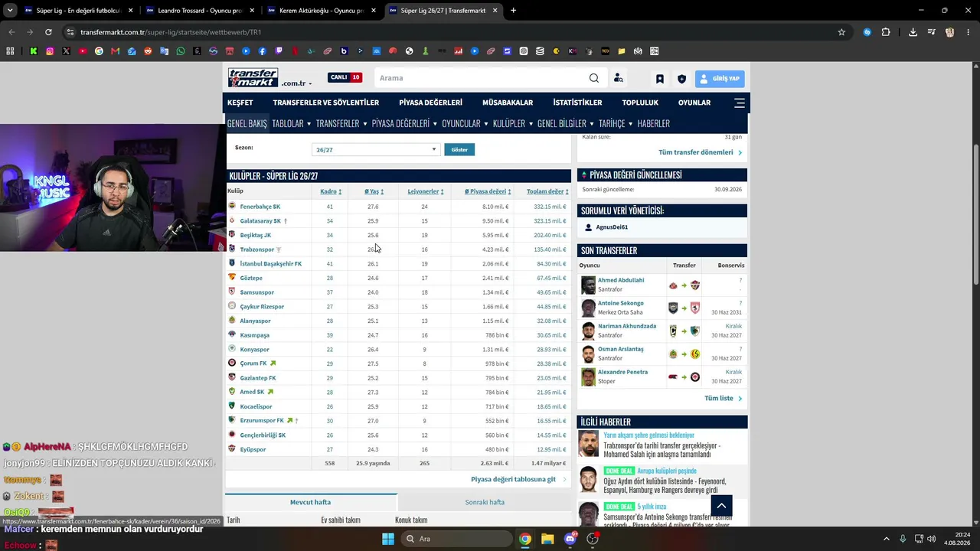Open the Ahmed Abdullahi player link
The height and width of the screenshot is (551, 980).
(x=621, y=280)
